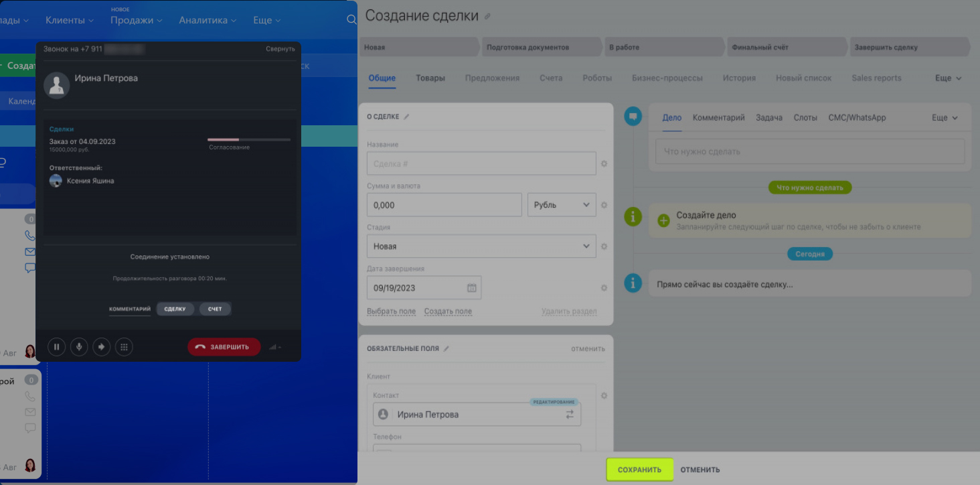End the call with Завершить button
The width and height of the screenshot is (980, 485).
(224, 347)
